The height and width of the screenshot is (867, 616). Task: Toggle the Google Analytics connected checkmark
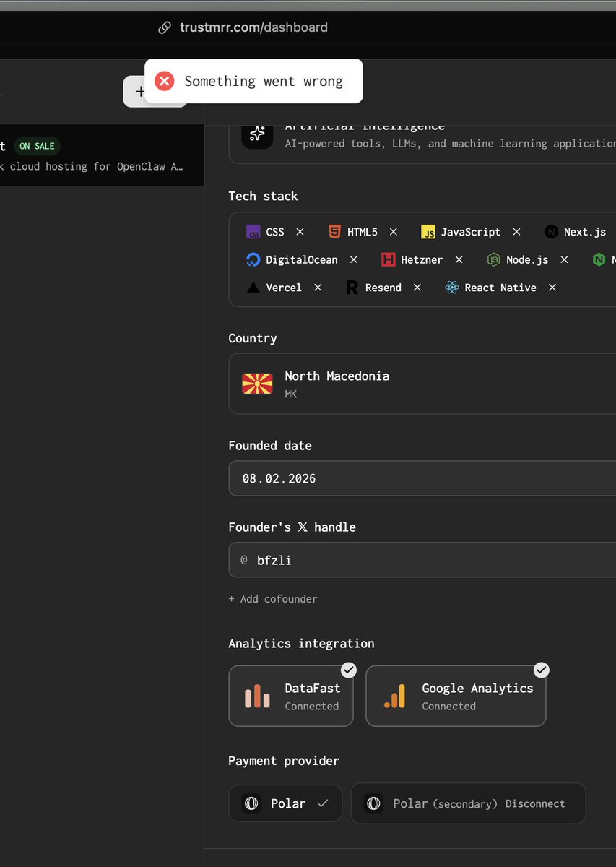(x=542, y=670)
